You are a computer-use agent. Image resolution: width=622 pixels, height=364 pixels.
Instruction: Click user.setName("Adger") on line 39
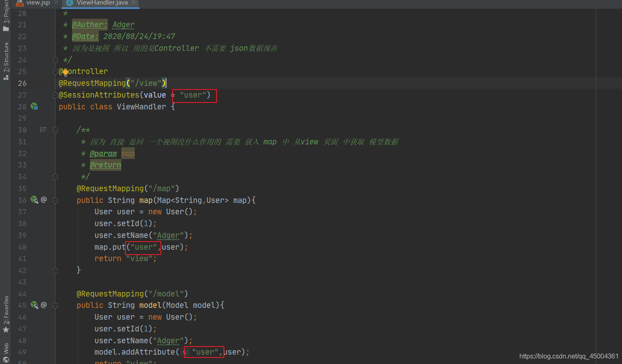[x=143, y=235]
